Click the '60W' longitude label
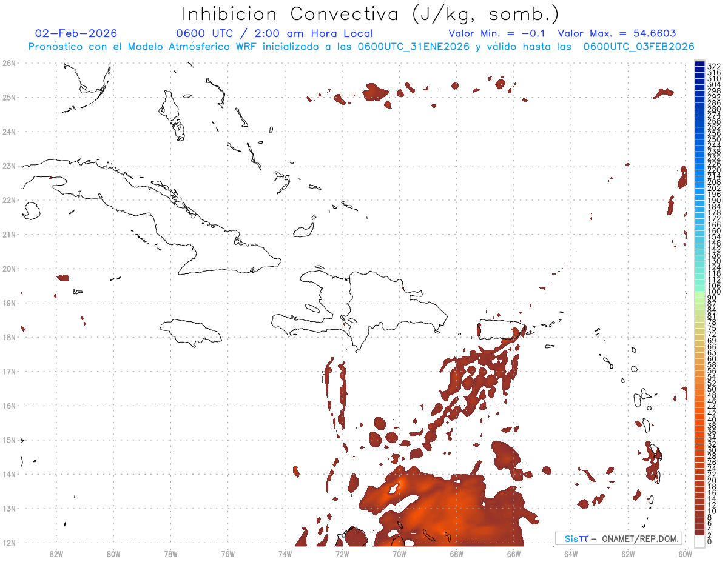The height and width of the screenshot is (562, 728). tap(685, 554)
